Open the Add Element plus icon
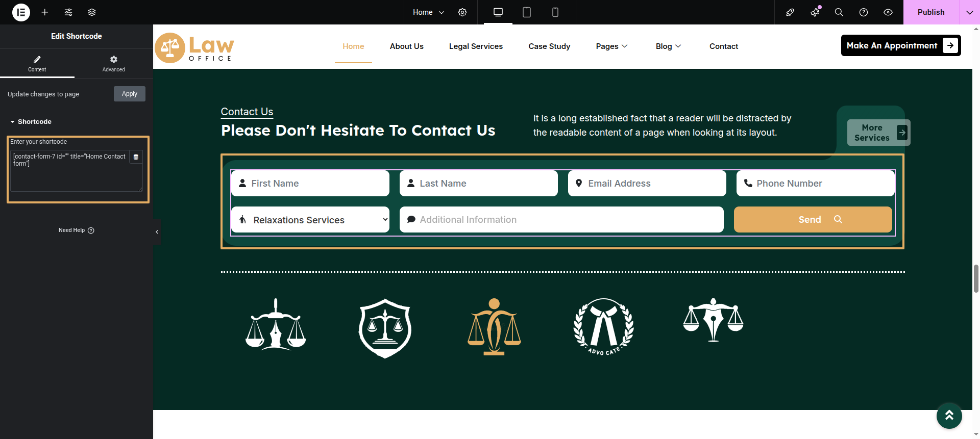980x439 pixels. 45,12
